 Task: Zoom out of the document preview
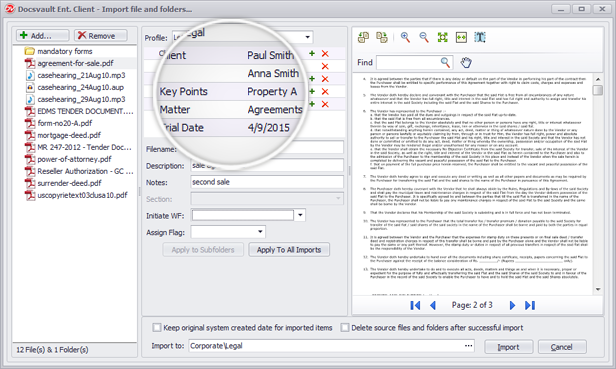pyautogui.click(x=424, y=37)
